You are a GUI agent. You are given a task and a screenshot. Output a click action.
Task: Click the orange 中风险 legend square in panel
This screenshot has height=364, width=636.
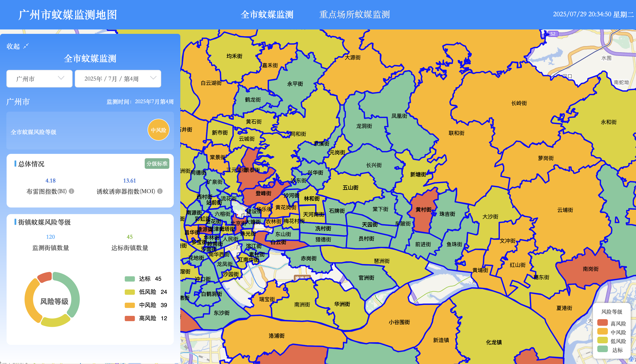click(x=130, y=305)
